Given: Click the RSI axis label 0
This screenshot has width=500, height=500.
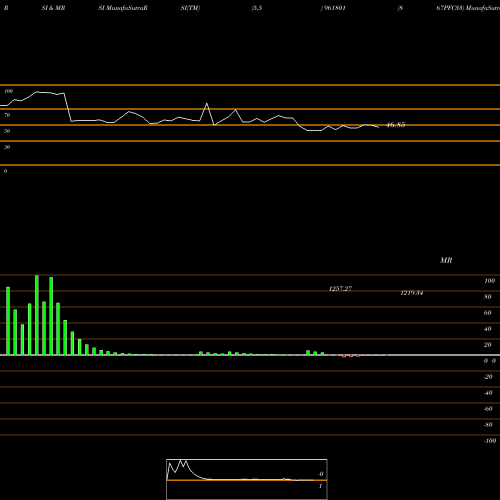Looking at the screenshot, I should pyautogui.click(x=5, y=171).
